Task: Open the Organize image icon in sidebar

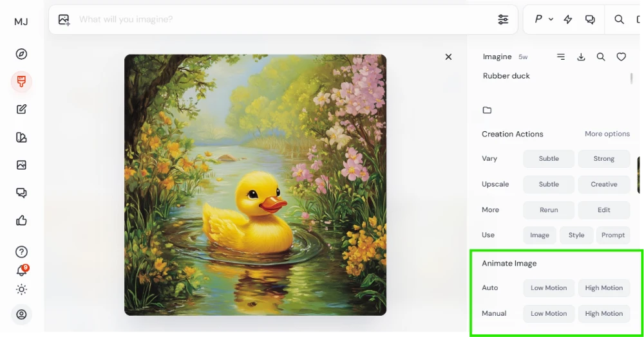Action: (21, 165)
